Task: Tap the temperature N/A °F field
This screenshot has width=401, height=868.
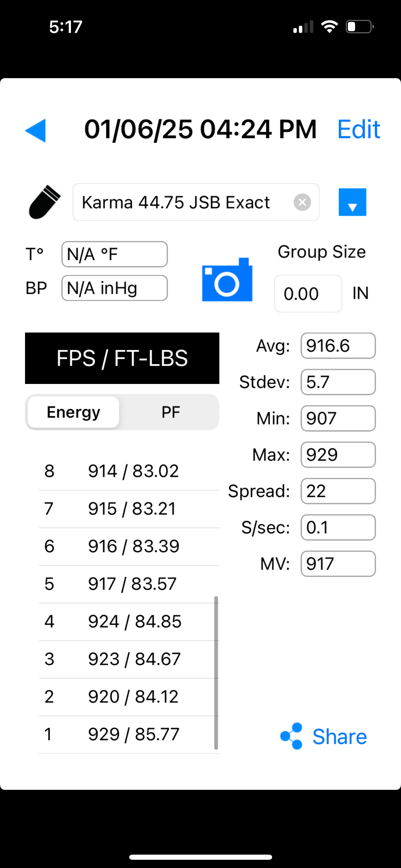Action: (114, 254)
